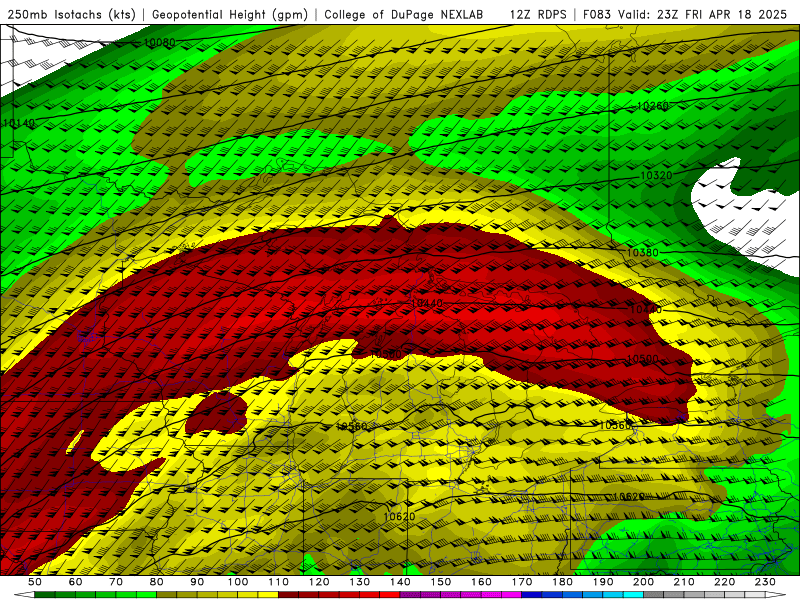This screenshot has height=600, width=800.
Task: Click the 80 kt legend label
Action: point(157,582)
